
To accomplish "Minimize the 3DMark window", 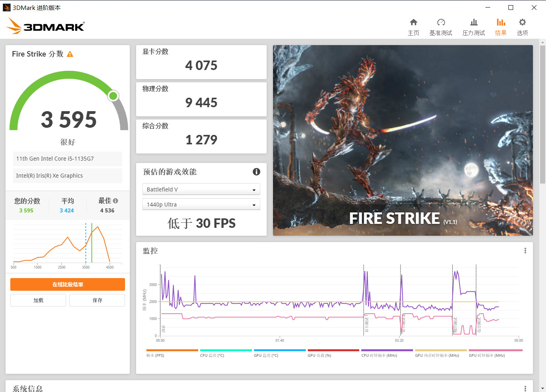I will tap(488, 8).
